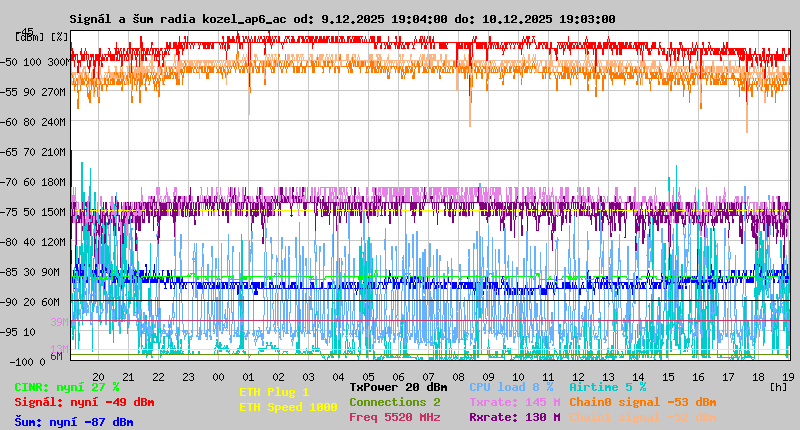The width and height of the screenshot is (800, 430).
Task: Click the CPU load legend entry
Action: tap(510, 386)
